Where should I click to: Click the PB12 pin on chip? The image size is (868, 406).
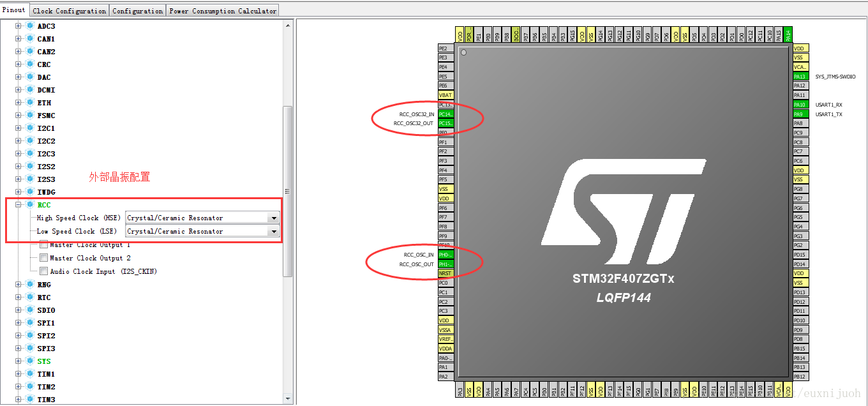pos(800,377)
